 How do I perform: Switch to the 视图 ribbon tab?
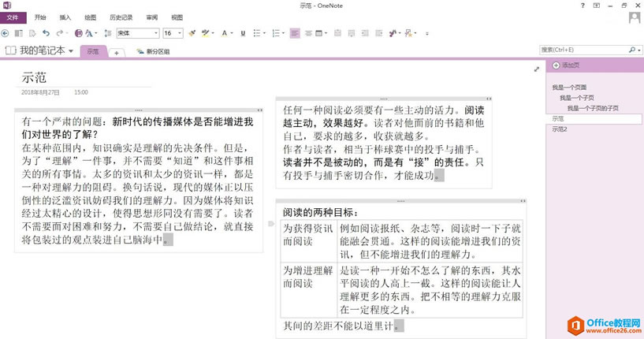(177, 17)
